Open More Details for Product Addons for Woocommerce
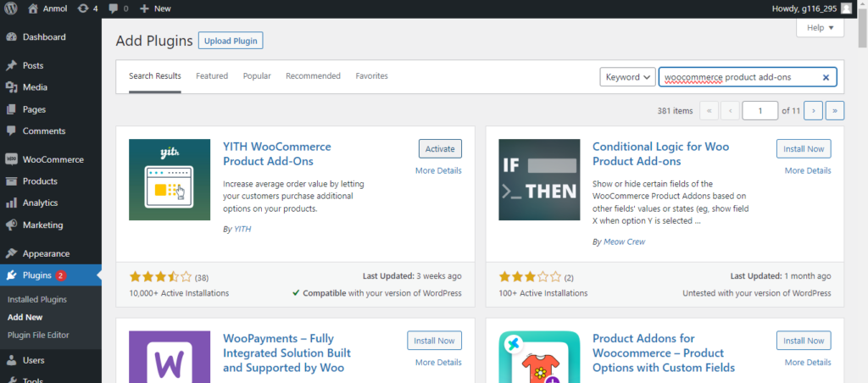868x383 pixels. click(x=808, y=363)
